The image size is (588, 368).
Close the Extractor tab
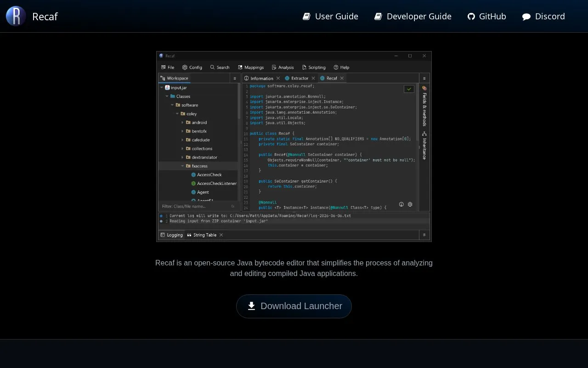click(x=313, y=78)
